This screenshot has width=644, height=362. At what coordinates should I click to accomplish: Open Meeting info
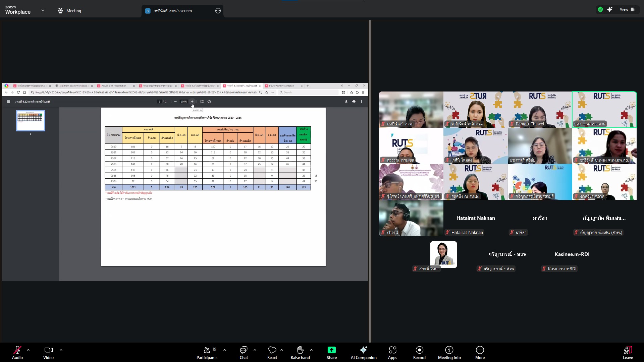[449, 352]
